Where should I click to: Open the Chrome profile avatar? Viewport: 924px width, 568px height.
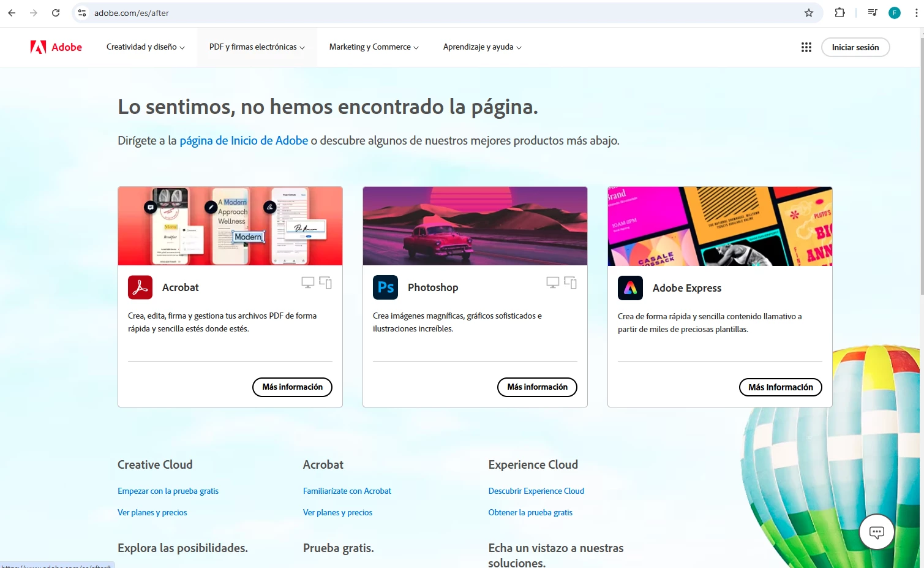point(895,13)
